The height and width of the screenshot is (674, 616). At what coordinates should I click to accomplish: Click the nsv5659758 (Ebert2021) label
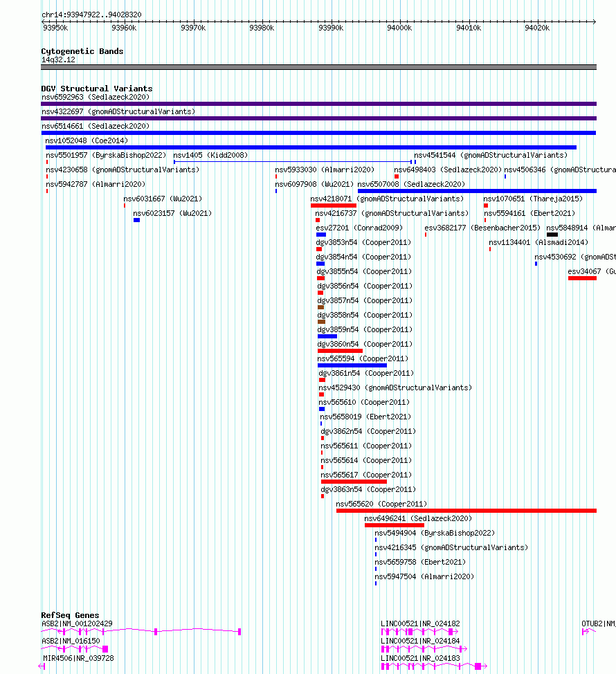click(420, 562)
